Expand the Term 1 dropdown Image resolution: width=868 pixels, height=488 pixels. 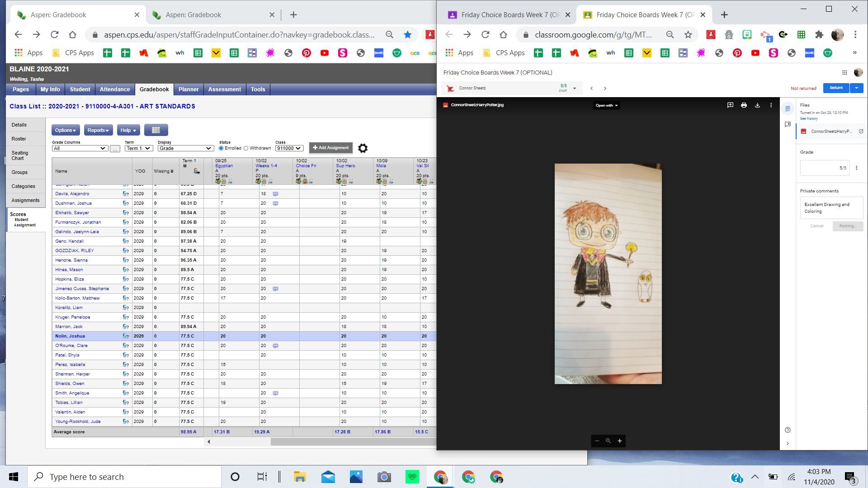click(138, 148)
